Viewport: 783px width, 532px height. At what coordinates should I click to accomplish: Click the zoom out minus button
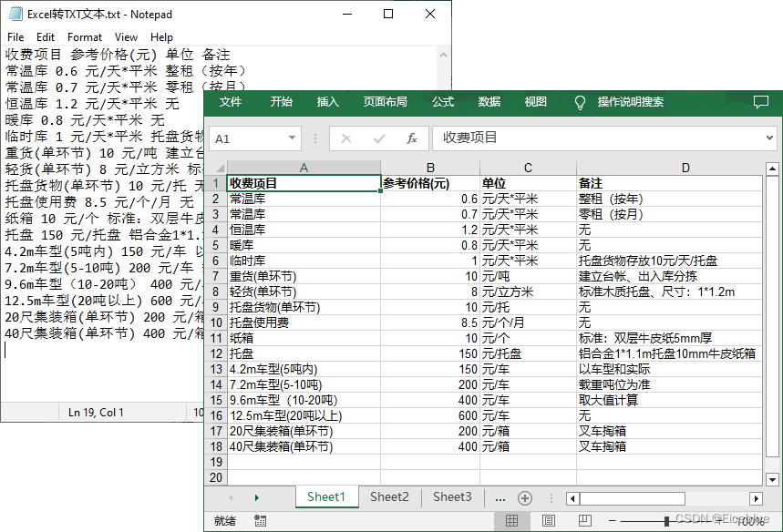point(613,521)
